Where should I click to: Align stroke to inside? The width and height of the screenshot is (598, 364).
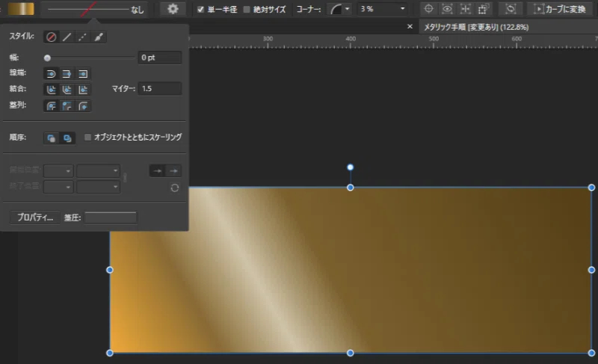coord(67,106)
